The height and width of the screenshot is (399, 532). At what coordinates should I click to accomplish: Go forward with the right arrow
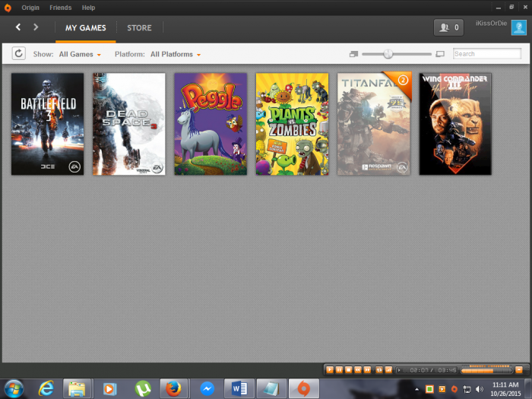point(36,27)
